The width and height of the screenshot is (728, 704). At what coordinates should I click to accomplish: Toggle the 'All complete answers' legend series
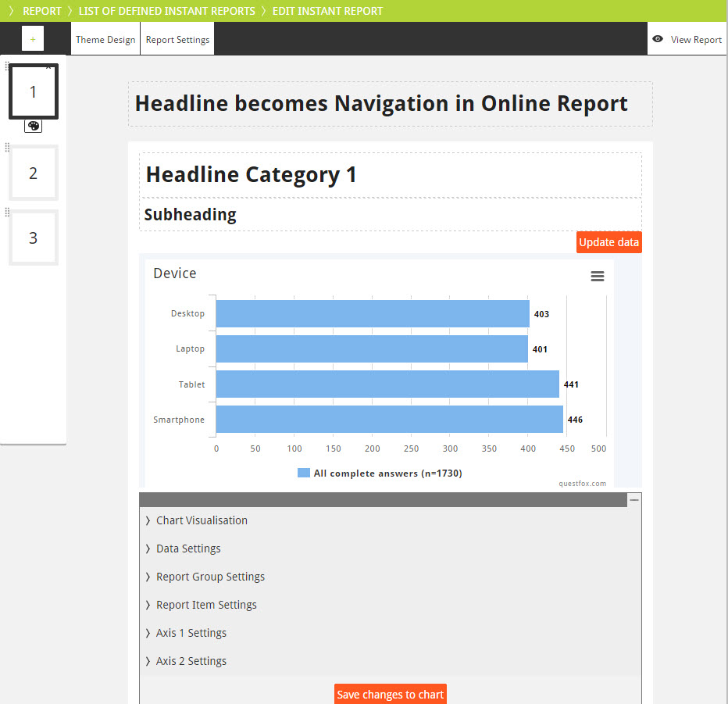click(x=387, y=473)
